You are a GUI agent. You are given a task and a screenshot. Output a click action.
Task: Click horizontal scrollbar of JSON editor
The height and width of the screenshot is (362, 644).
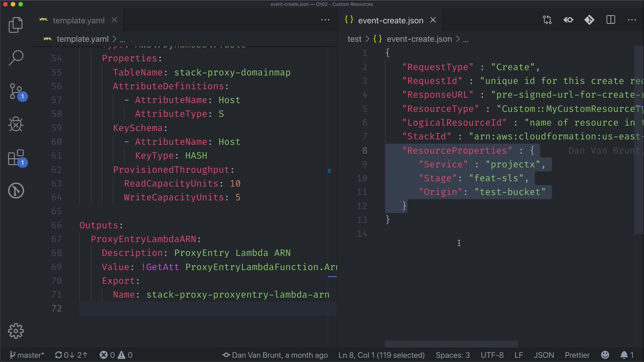[451, 344]
